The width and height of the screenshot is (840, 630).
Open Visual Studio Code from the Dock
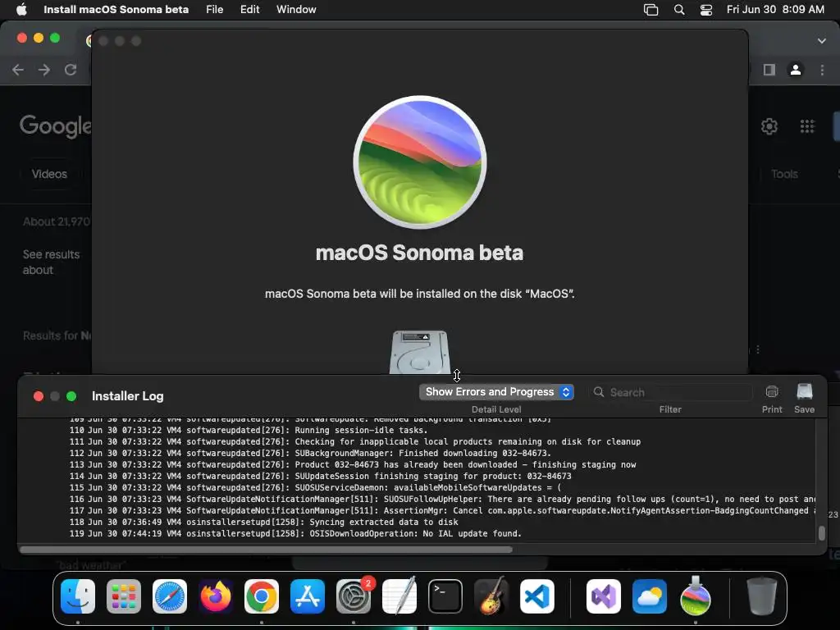(537, 596)
